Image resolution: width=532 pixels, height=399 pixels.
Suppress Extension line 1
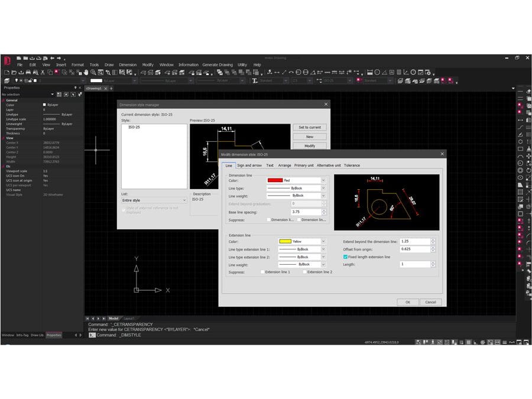[262, 272]
